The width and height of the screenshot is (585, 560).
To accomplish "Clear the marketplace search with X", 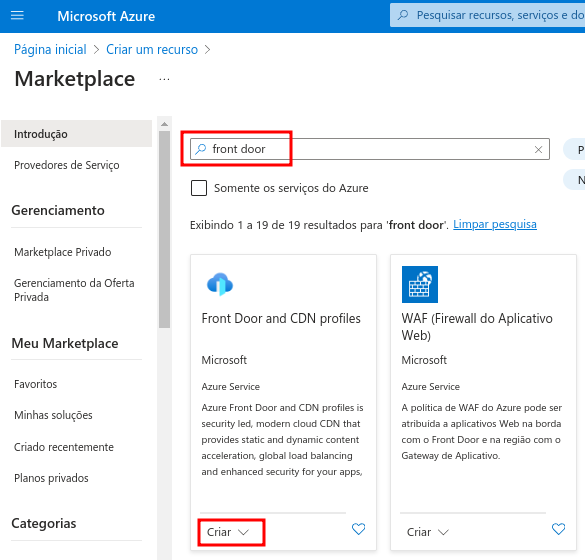I will pyautogui.click(x=538, y=150).
